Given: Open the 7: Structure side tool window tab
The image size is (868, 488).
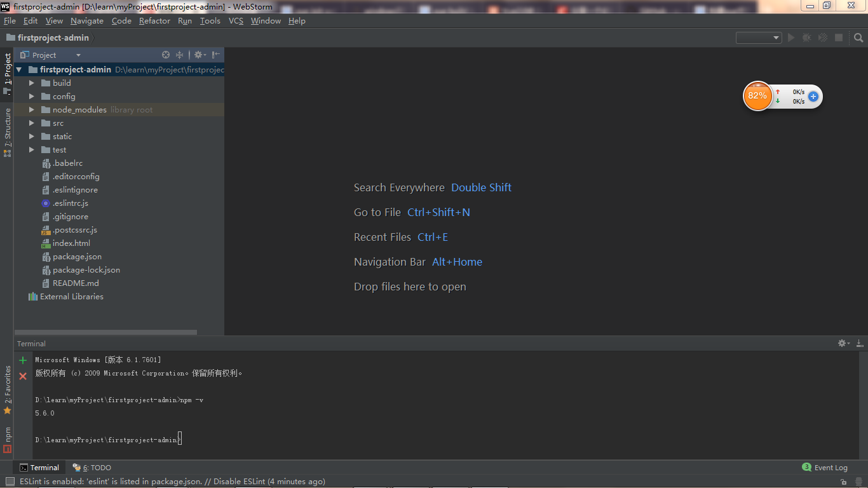Looking at the screenshot, I should (x=7, y=132).
